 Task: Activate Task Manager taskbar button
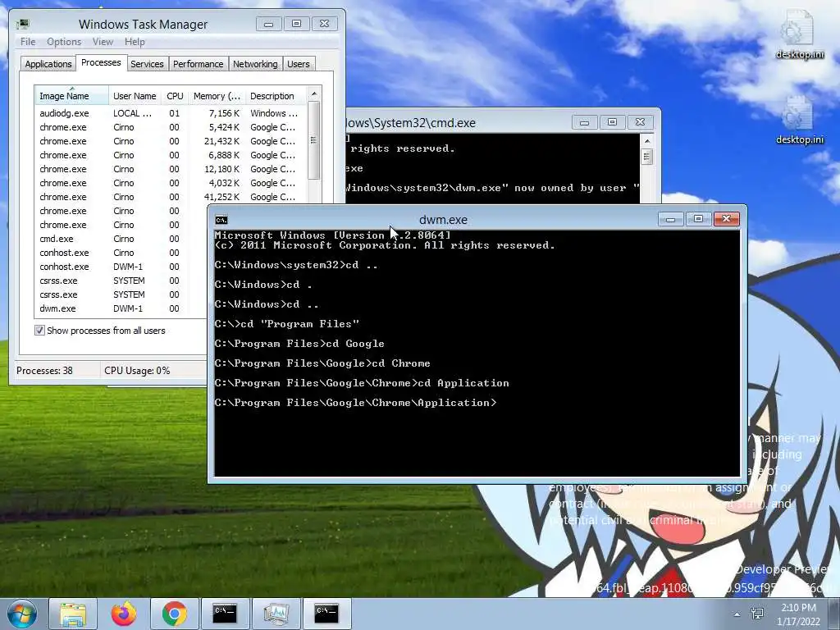(276, 614)
